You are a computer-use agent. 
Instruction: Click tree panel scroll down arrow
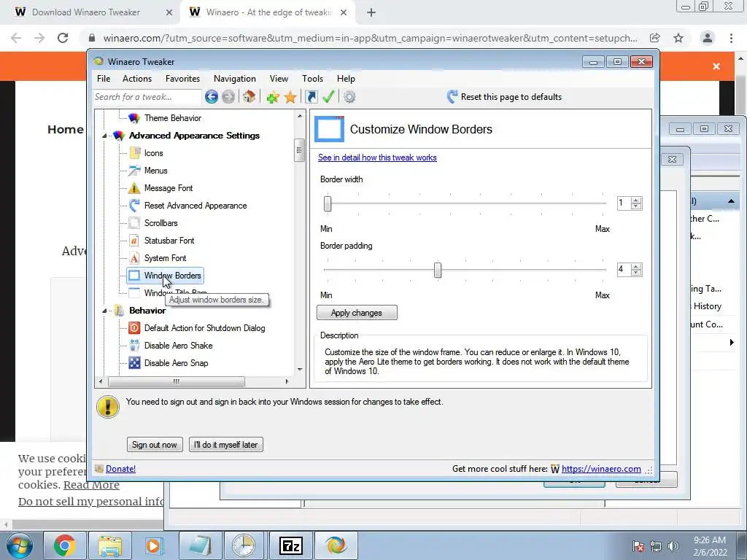click(300, 370)
